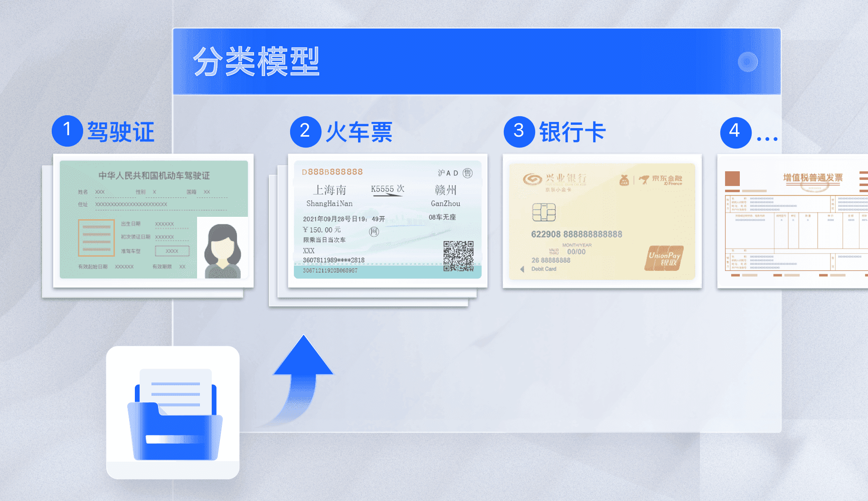
Task: Click the circled 售 mark on the ticket
Action: pyautogui.click(x=468, y=173)
